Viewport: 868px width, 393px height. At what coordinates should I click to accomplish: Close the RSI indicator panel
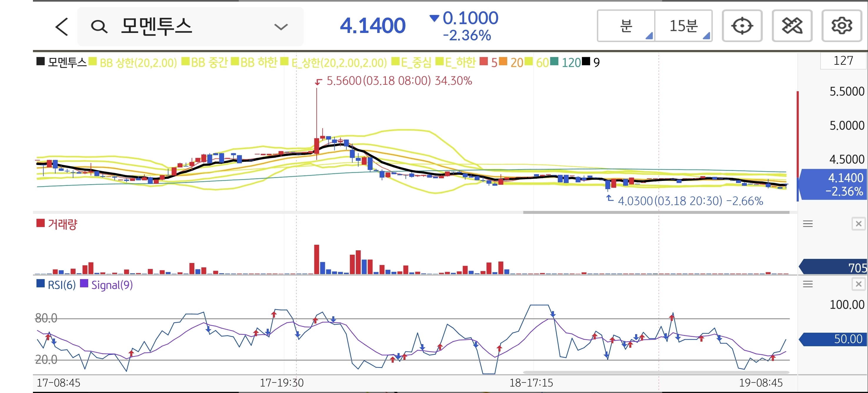tap(858, 284)
